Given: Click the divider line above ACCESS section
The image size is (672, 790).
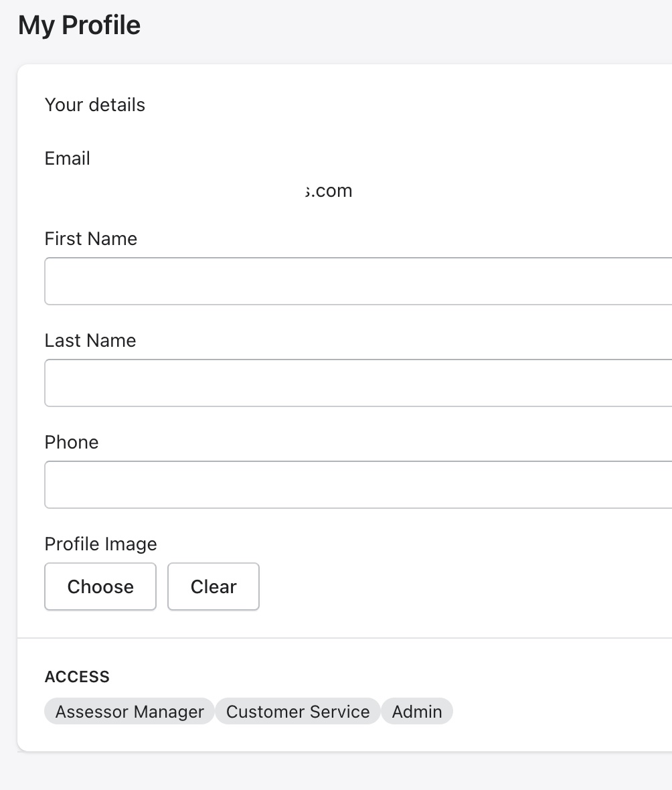Looking at the screenshot, I should pyautogui.click(x=345, y=638).
